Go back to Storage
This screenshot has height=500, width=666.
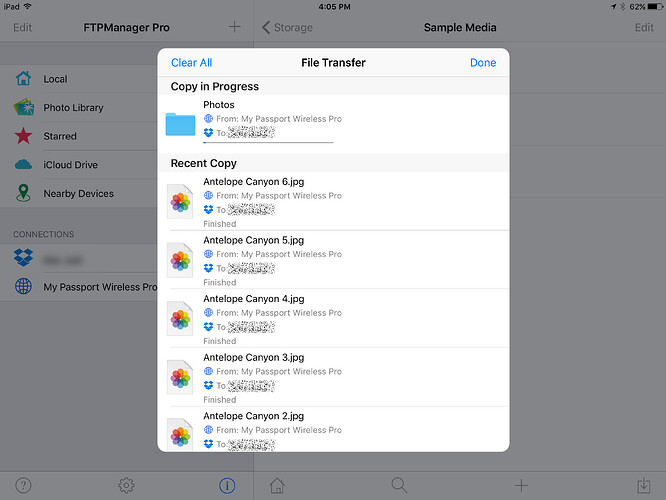coord(288,28)
